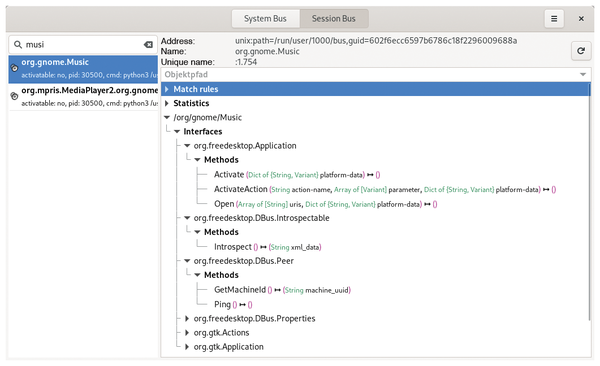Open the Objektpfad dropdown arrow
The height and width of the screenshot is (366, 600).
pos(583,75)
